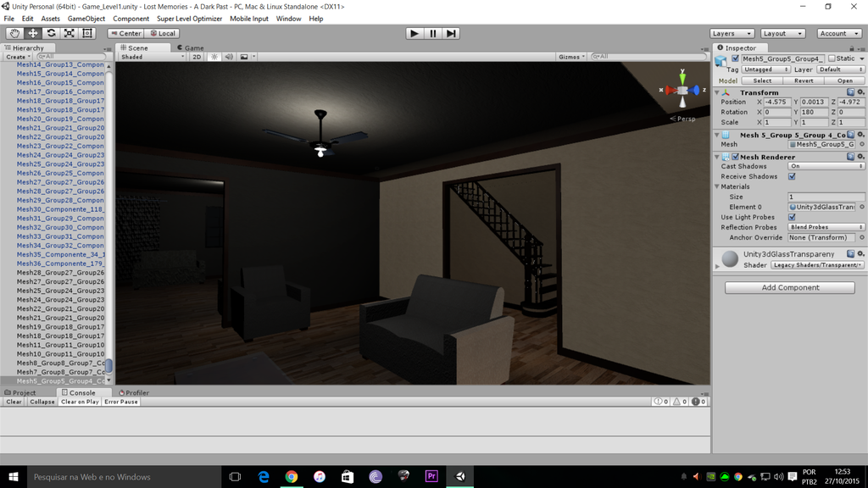Screen dimensions: 868x488
Task: Click the Pause button
Action: [x=433, y=33]
